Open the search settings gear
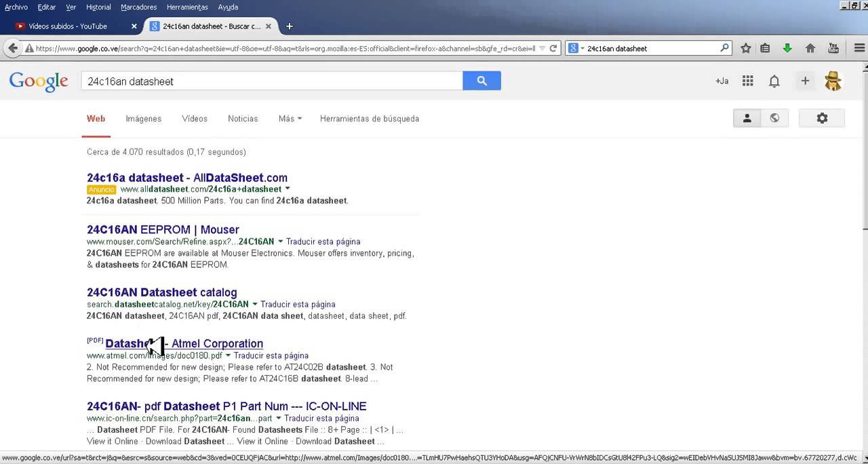 [x=822, y=118]
